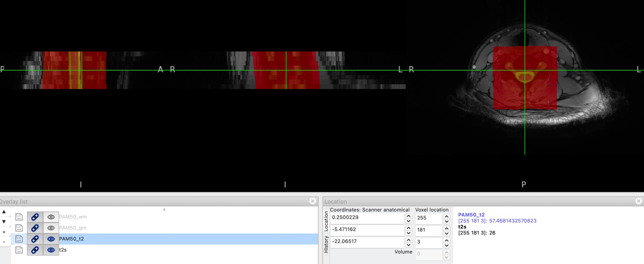Click the save icon for PAM50_t2
The height and width of the screenshot is (264, 644).
19,239
